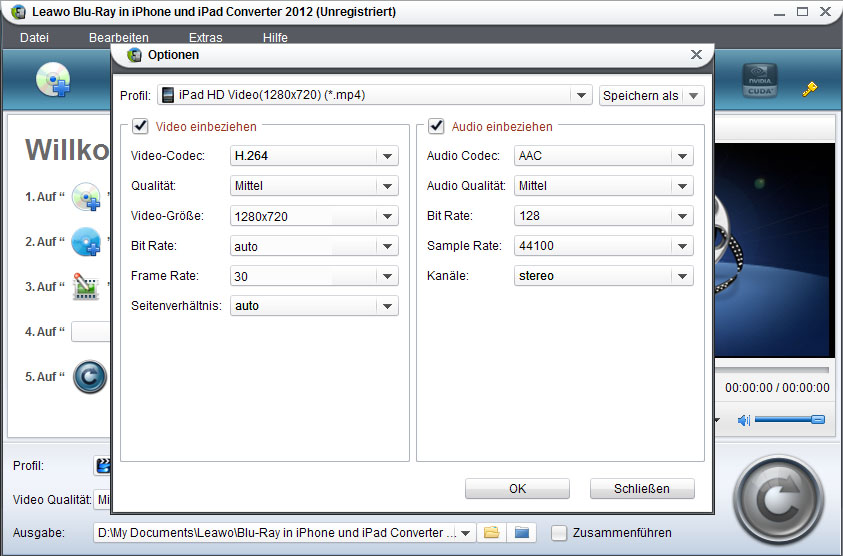Uncheck Audio einbeziehen checkbox

tap(436, 126)
